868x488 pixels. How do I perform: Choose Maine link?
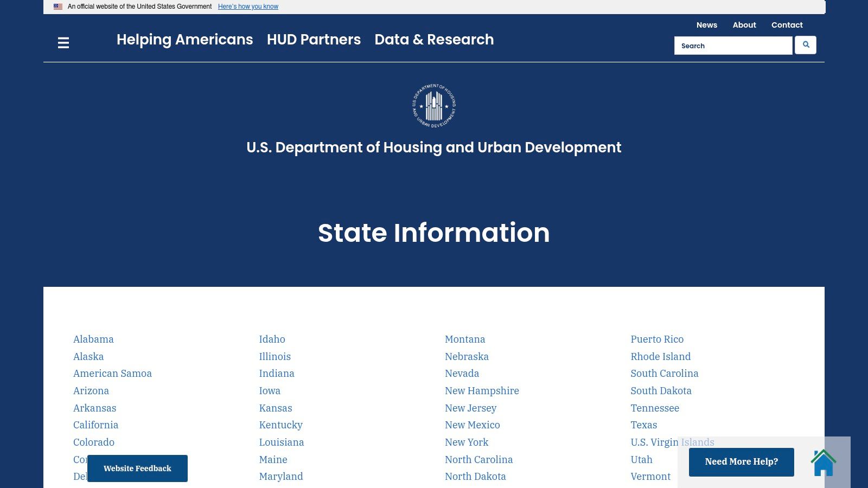[273, 460]
